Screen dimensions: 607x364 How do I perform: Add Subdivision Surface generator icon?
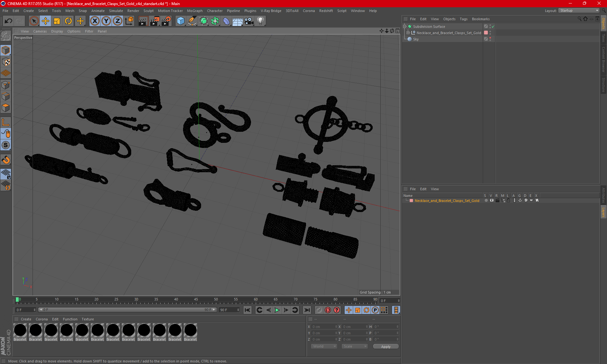[x=204, y=21]
